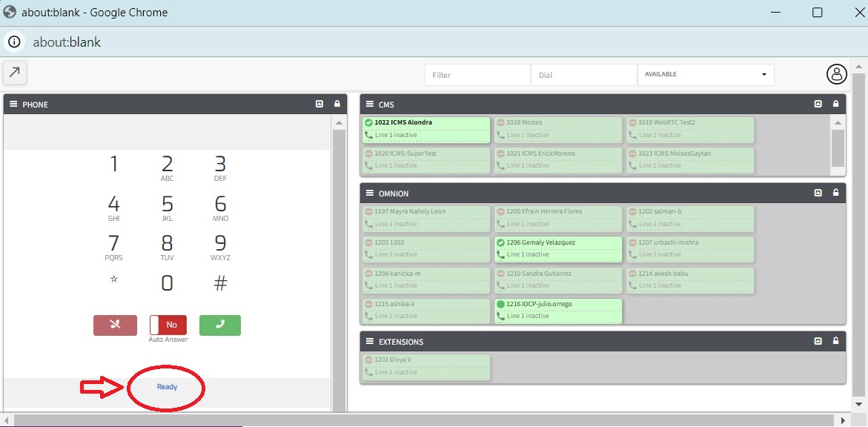The image size is (868, 427).
Task: Collapse the OMNION panel via its minimize icon
Action: pos(818,193)
